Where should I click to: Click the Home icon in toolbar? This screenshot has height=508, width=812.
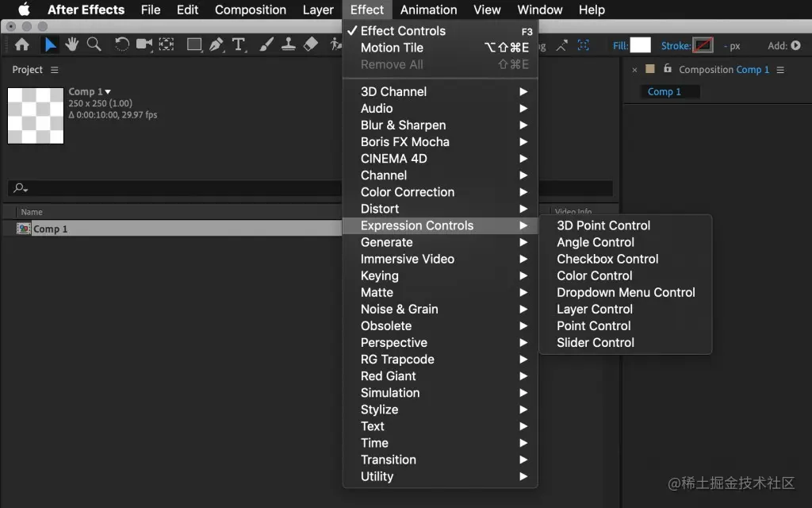21,45
